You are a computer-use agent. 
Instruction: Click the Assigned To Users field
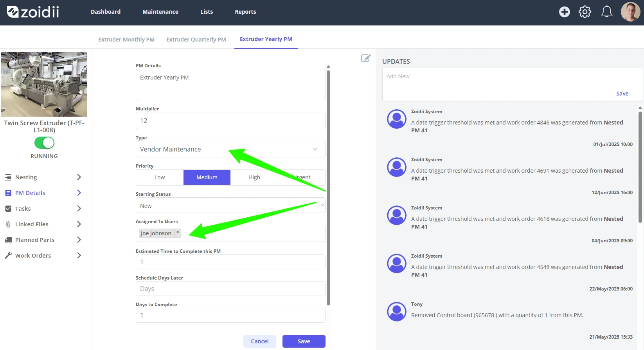click(x=230, y=233)
